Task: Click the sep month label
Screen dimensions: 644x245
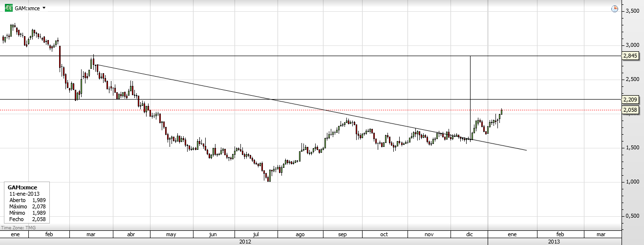Action: (343, 235)
